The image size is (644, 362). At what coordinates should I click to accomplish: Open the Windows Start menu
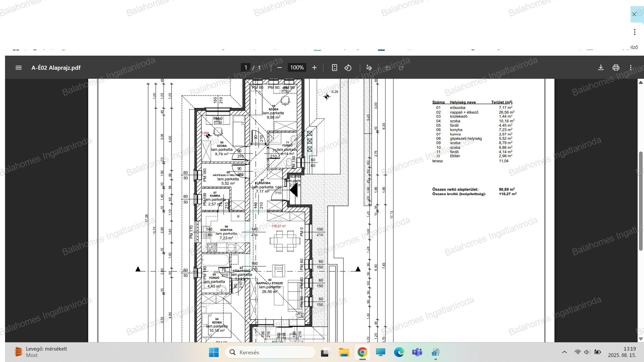[x=214, y=352]
